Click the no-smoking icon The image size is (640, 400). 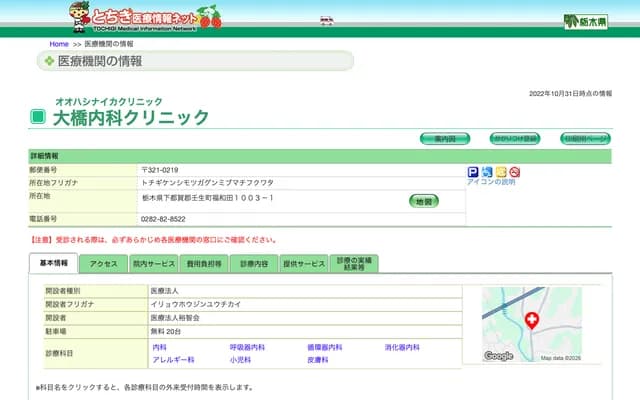point(515,172)
